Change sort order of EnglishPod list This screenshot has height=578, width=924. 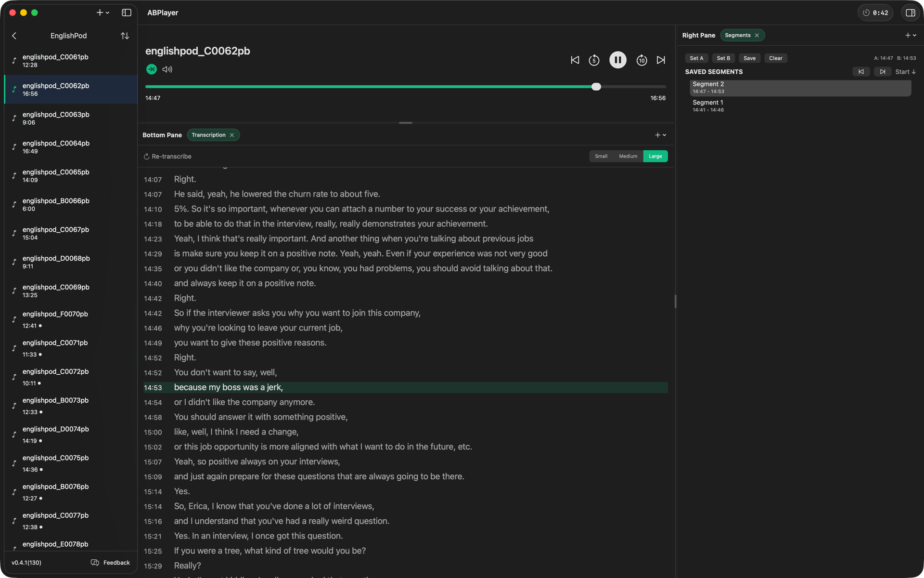pyautogui.click(x=125, y=36)
